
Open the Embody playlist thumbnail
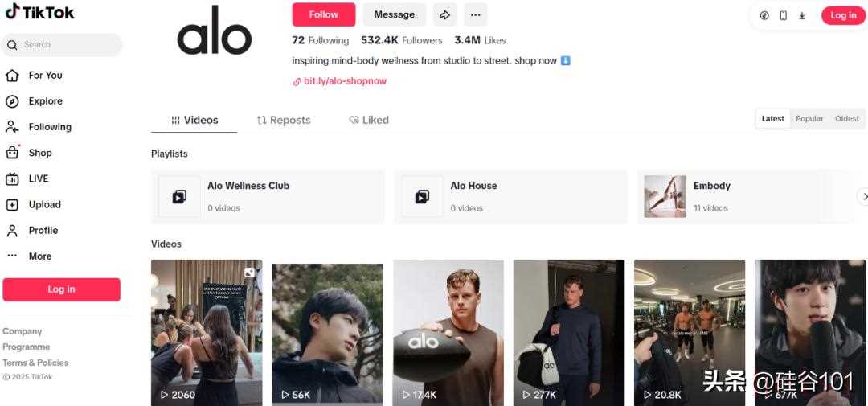click(665, 197)
